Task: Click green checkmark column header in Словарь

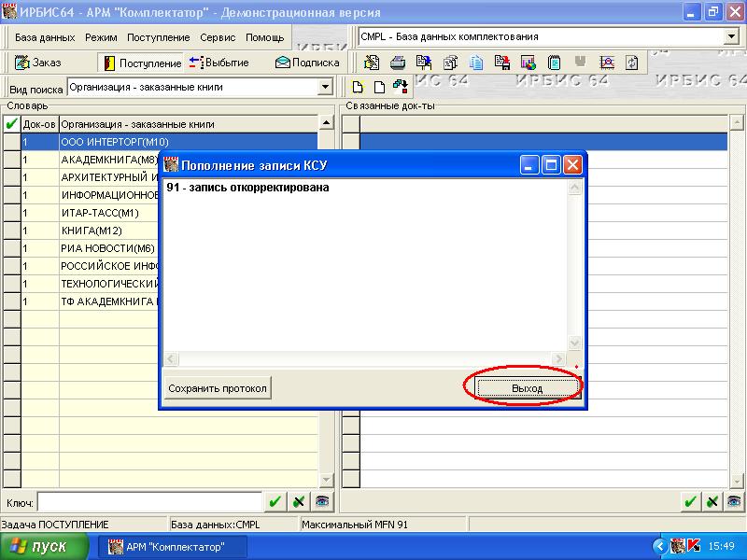Action: coord(11,123)
